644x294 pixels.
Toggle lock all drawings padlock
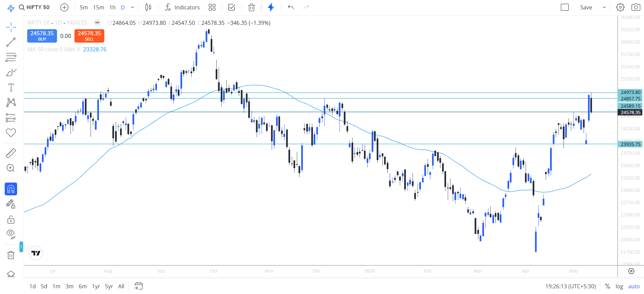click(x=11, y=219)
